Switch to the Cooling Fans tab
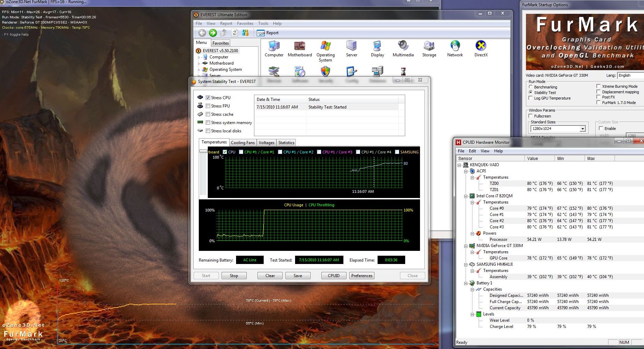Image resolution: width=644 pixels, height=349 pixels. tap(243, 143)
